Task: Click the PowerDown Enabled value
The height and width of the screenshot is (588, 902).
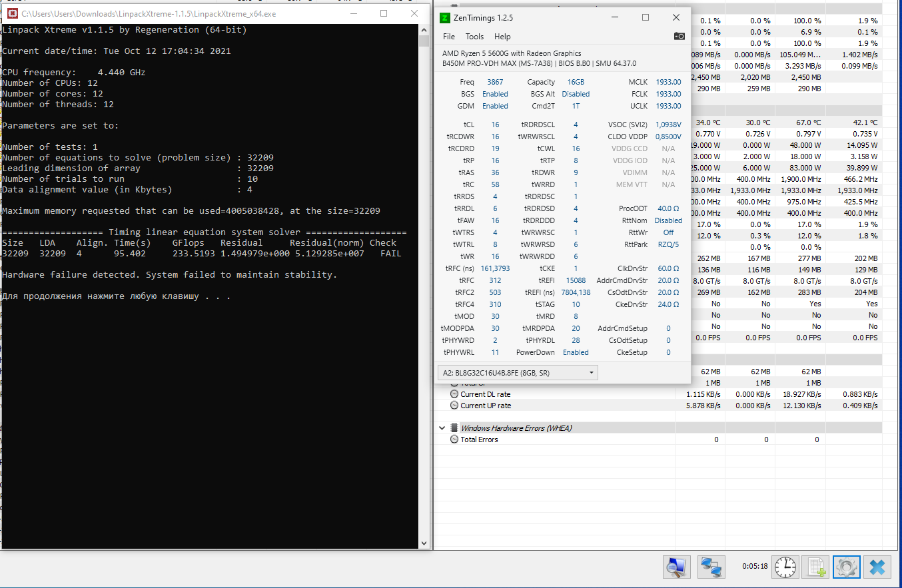Action: 576,352
